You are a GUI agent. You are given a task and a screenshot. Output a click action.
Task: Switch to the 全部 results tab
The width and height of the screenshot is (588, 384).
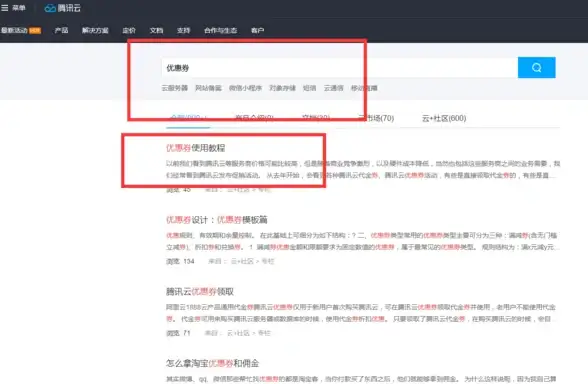[188, 118]
